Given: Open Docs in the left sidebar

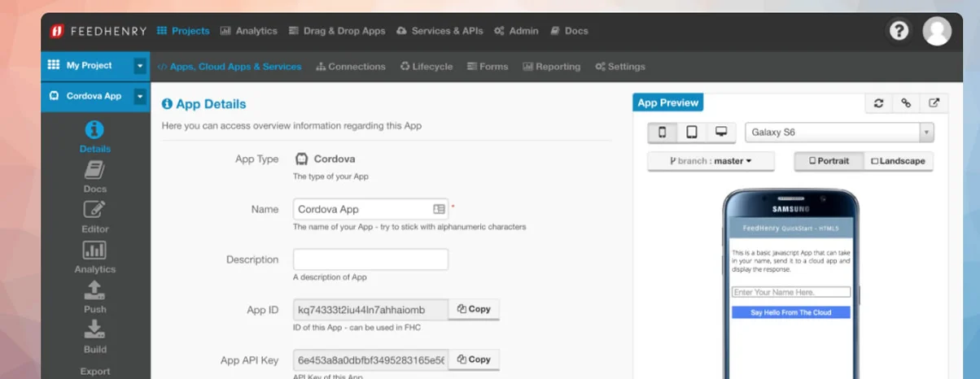Looking at the screenshot, I should (x=95, y=176).
